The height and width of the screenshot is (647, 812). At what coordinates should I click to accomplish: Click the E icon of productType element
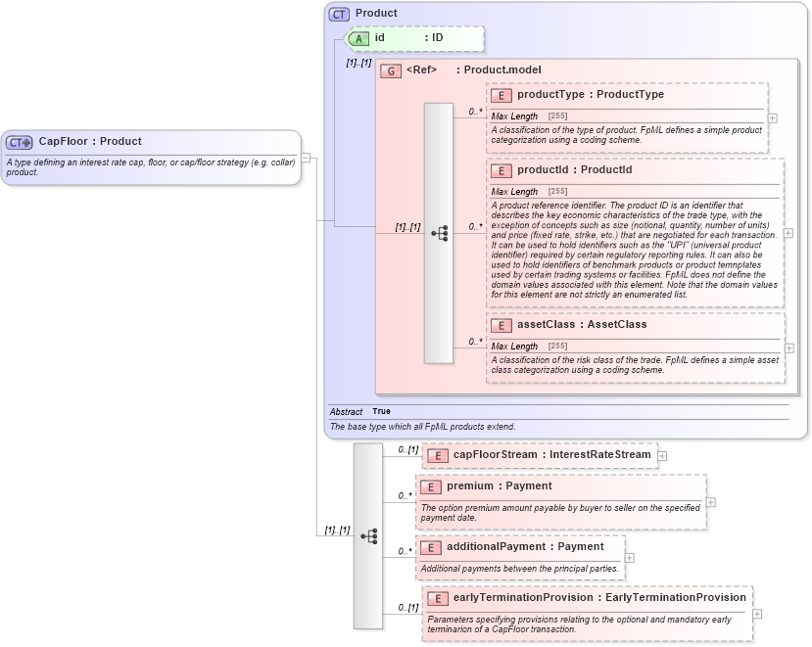coord(501,95)
